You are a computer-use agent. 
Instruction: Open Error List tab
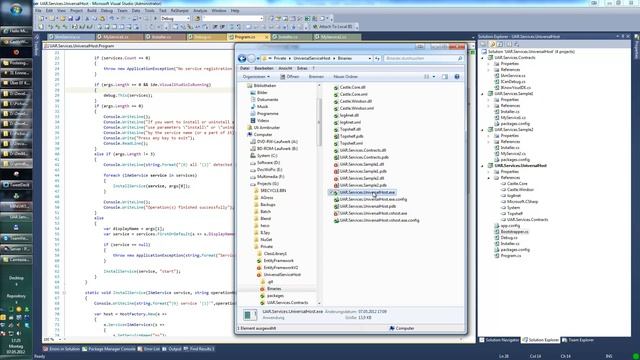coord(149,349)
